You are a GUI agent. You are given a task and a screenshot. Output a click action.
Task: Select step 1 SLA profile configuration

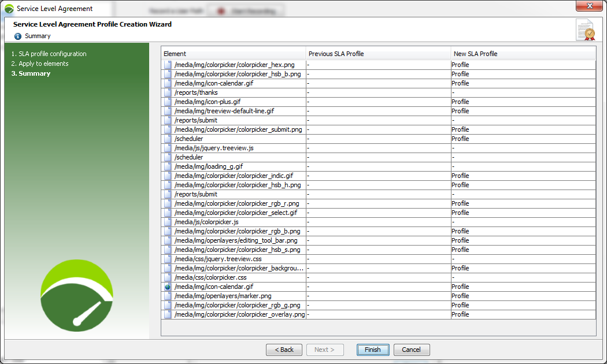(49, 54)
